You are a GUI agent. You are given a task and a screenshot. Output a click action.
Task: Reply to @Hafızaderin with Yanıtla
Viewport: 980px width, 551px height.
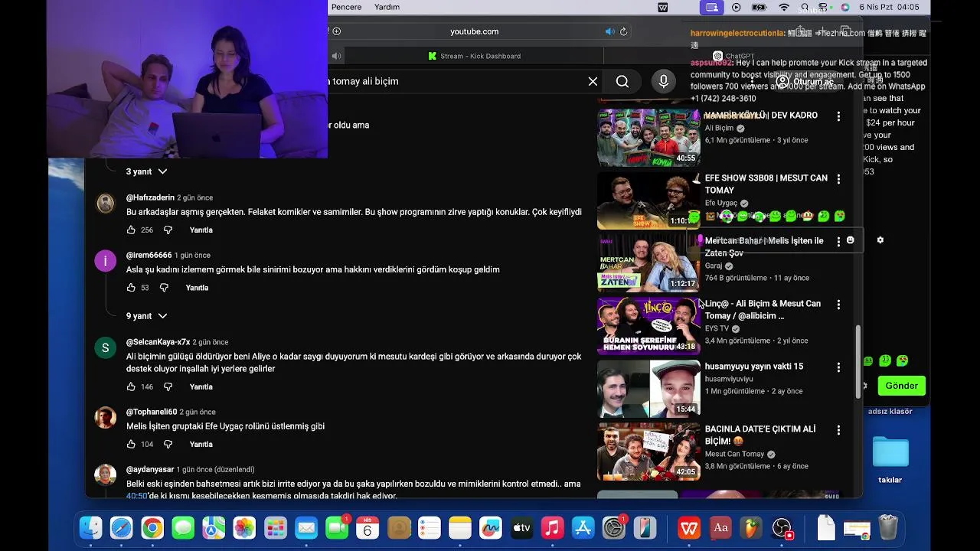click(201, 230)
